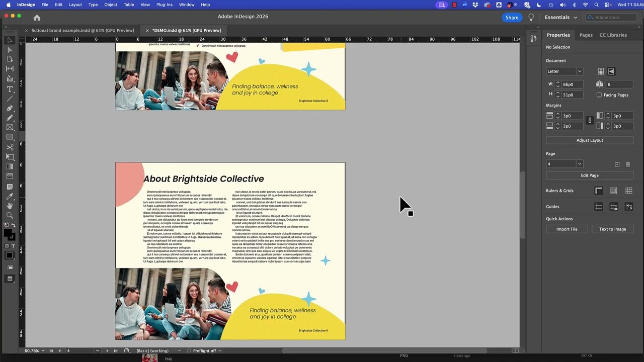Toggle Show Guides icon

click(x=598, y=207)
